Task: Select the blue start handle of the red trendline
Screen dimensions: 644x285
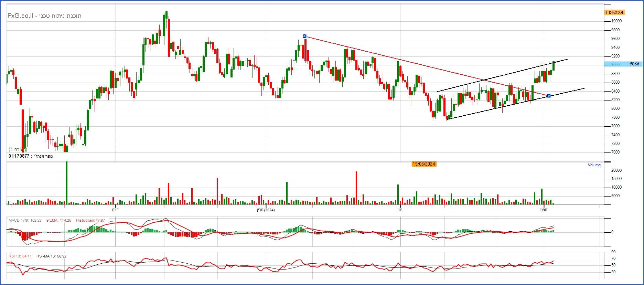Action: coord(304,36)
